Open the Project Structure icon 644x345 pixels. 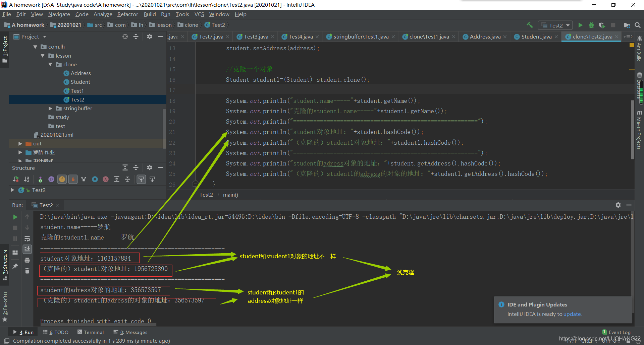627,25
